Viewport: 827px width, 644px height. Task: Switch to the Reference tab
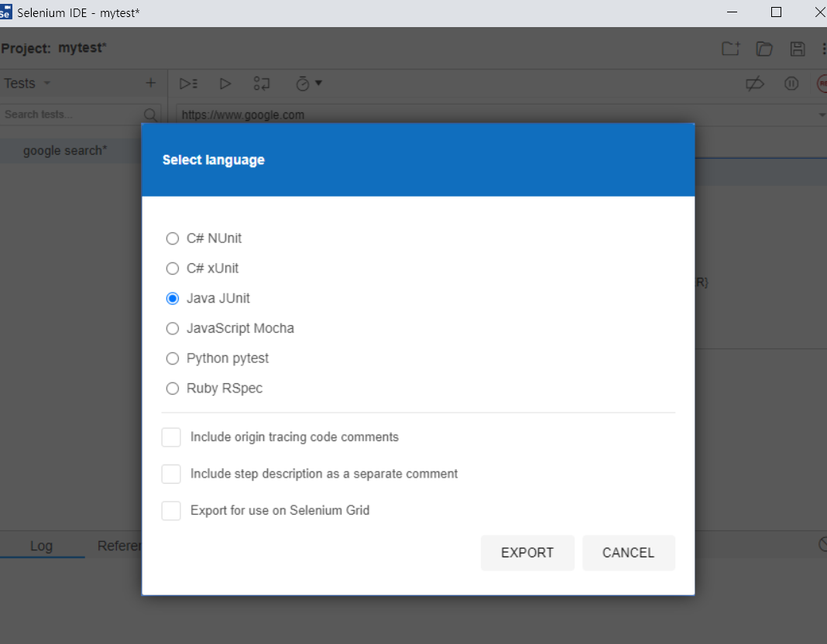click(119, 546)
